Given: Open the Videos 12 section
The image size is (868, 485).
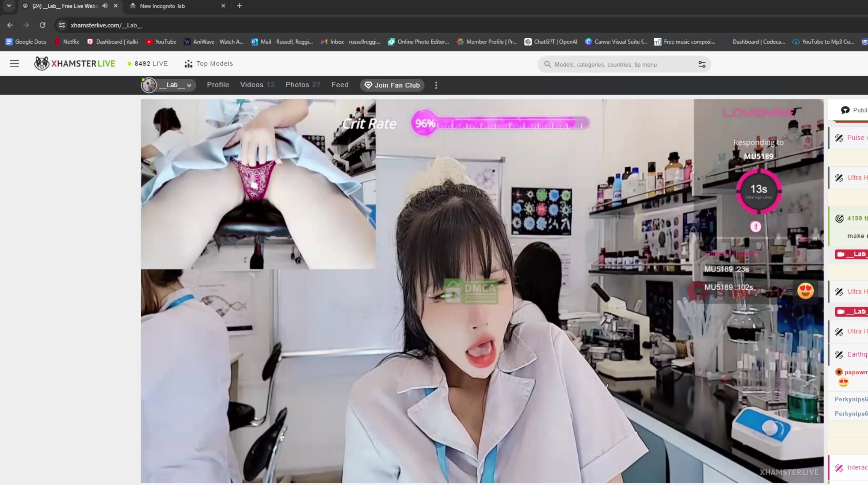Looking at the screenshot, I should point(257,85).
